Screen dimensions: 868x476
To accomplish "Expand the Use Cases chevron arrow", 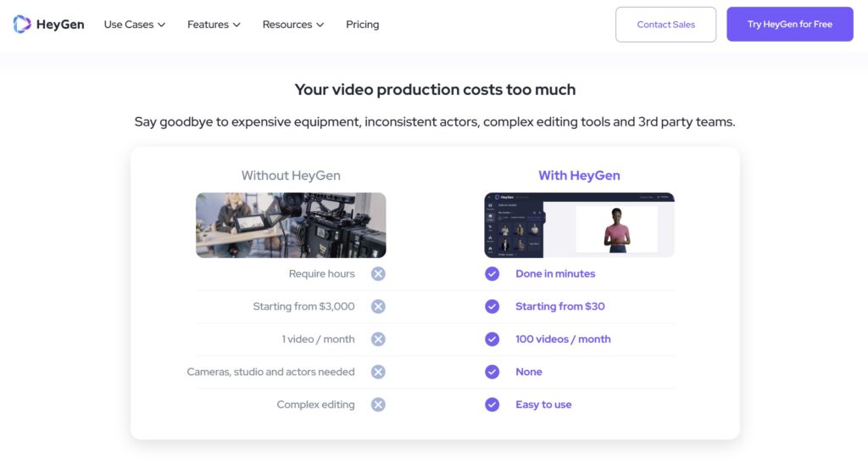I will [161, 25].
